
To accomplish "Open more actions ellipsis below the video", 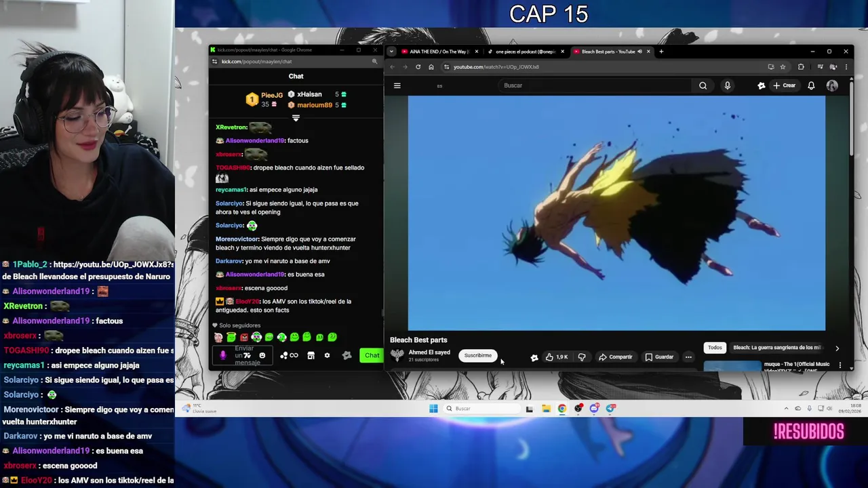I will pos(688,357).
